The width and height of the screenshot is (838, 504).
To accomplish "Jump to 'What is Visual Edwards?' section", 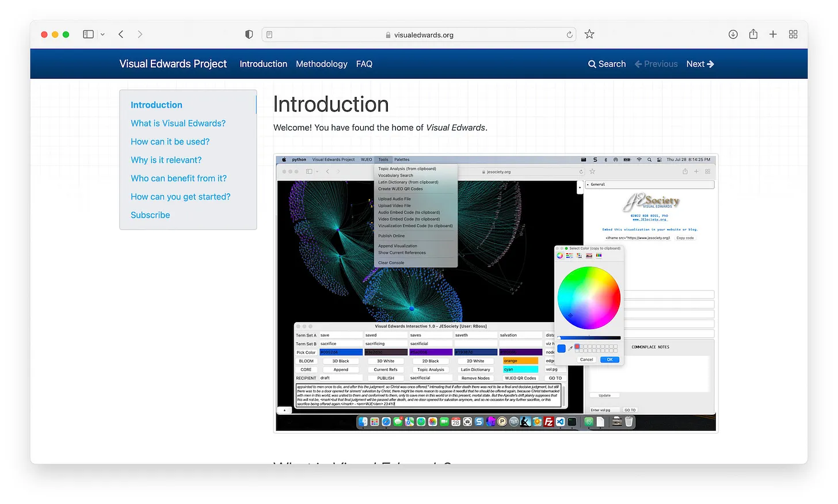I will [x=178, y=123].
